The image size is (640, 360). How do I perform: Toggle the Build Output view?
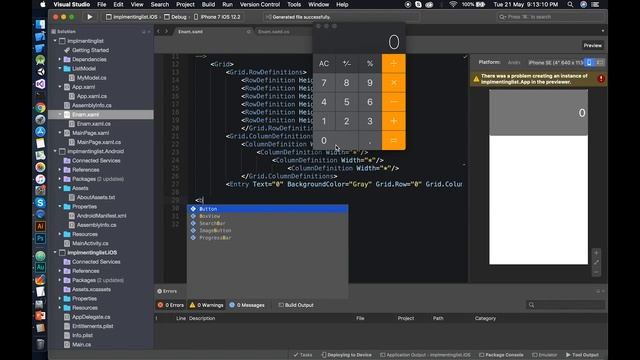tap(296, 305)
